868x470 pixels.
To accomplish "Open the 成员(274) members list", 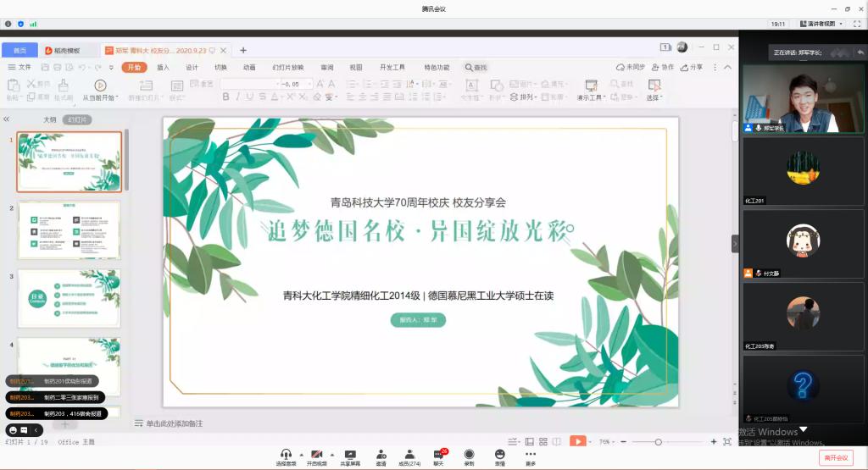I will (x=409, y=455).
